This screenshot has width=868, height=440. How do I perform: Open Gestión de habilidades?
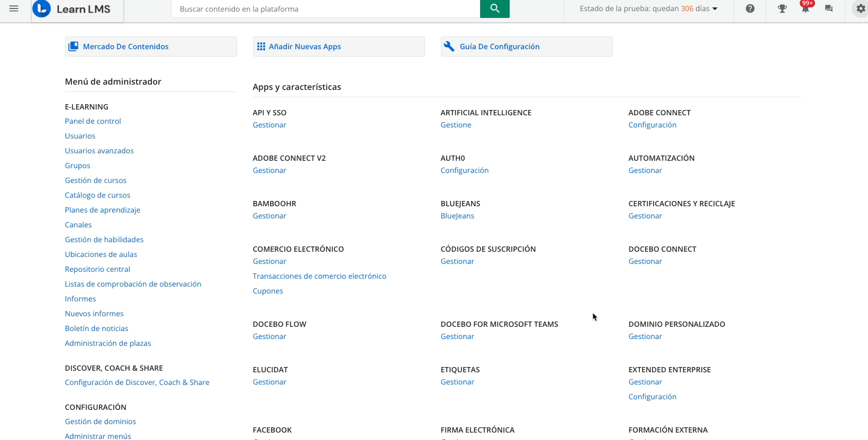pyautogui.click(x=104, y=240)
